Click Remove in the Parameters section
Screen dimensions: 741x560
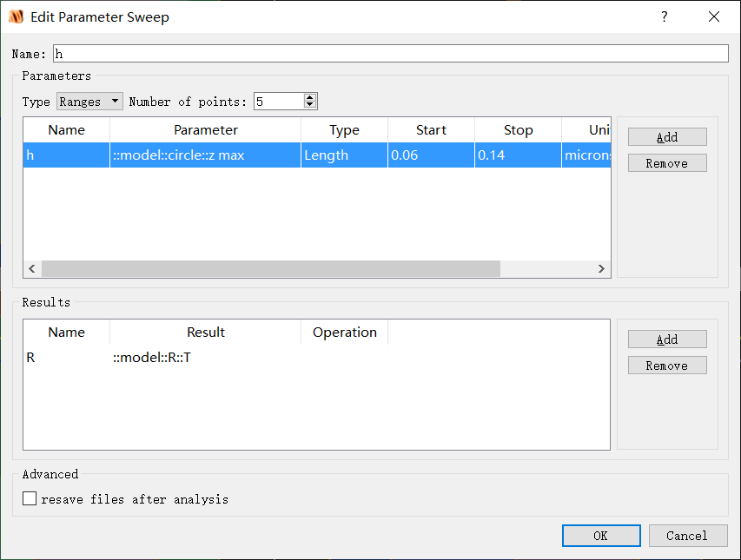coord(666,162)
